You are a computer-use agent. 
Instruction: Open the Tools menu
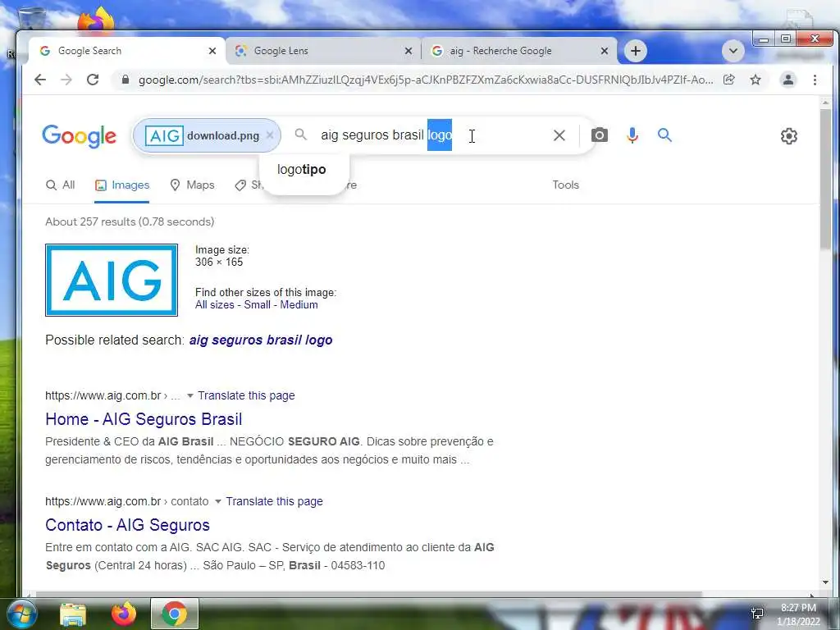tap(566, 185)
